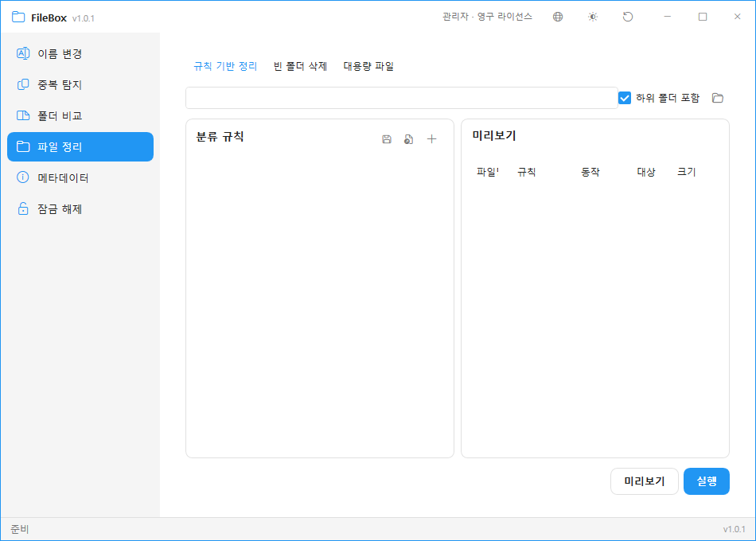The width and height of the screenshot is (756, 541).
Task: Add a new classification rule with plus
Action: pos(431,139)
